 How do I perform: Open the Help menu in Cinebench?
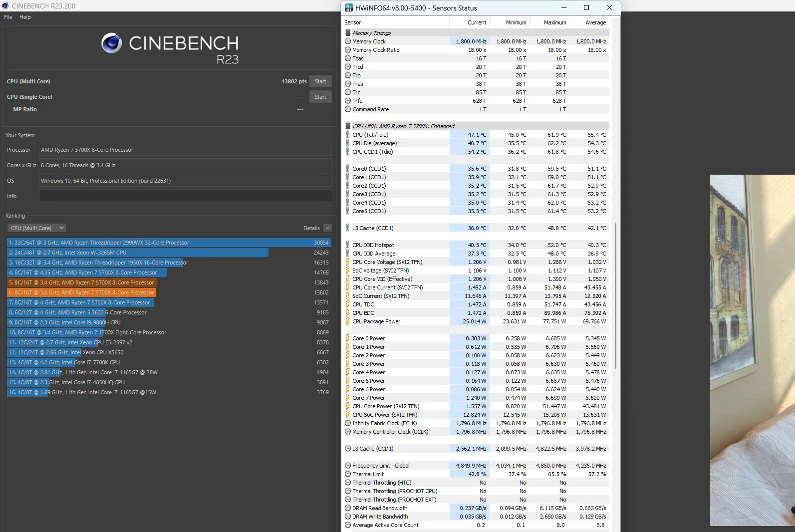(25, 17)
